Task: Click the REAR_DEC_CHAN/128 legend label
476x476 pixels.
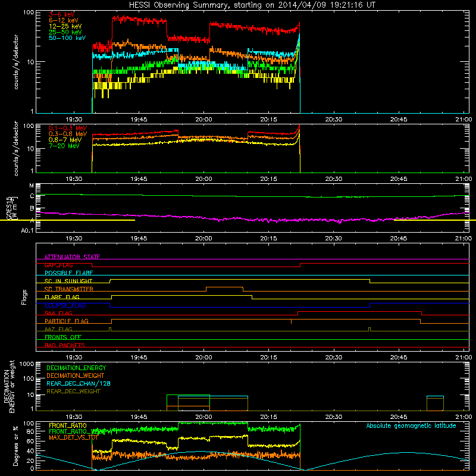Action: pos(79,383)
